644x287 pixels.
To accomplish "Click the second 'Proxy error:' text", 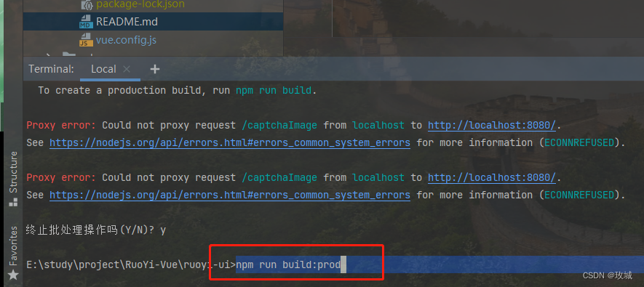I will click(61, 177).
